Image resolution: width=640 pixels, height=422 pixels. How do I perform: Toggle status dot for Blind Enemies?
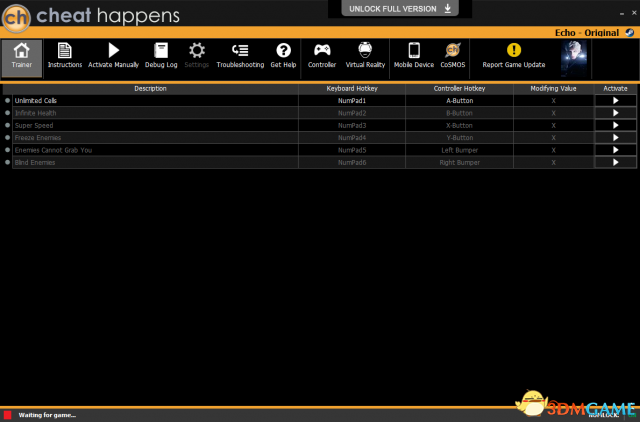pos(7,162)
